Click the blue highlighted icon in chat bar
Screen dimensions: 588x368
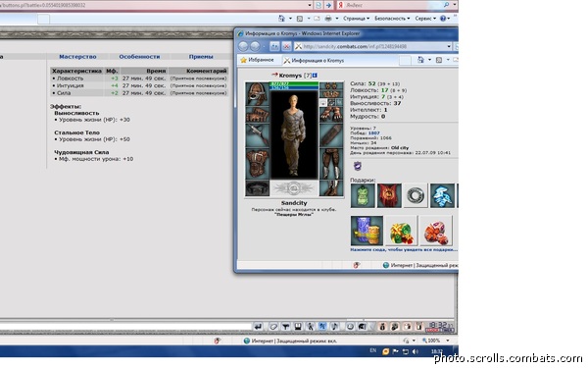(322, 327)
